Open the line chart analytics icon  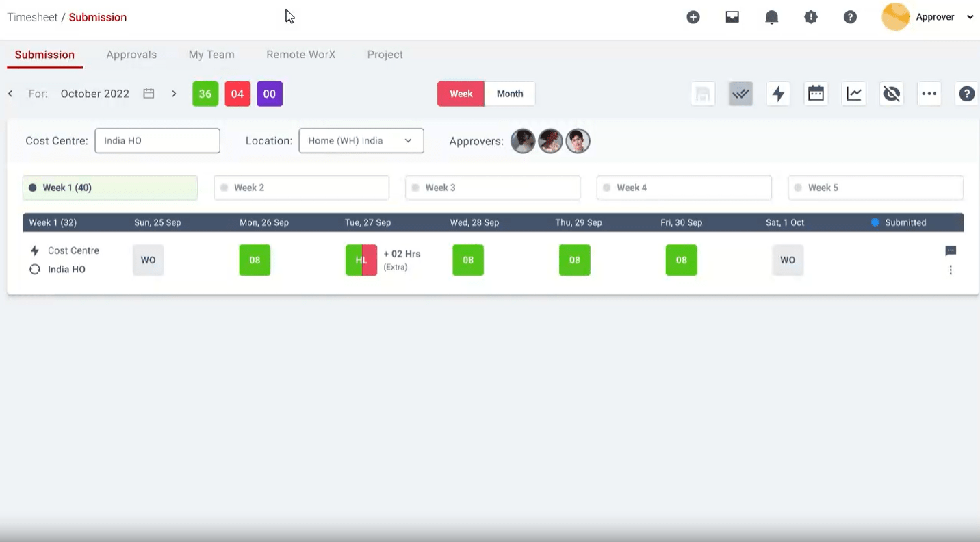click(x=854, y=94)
